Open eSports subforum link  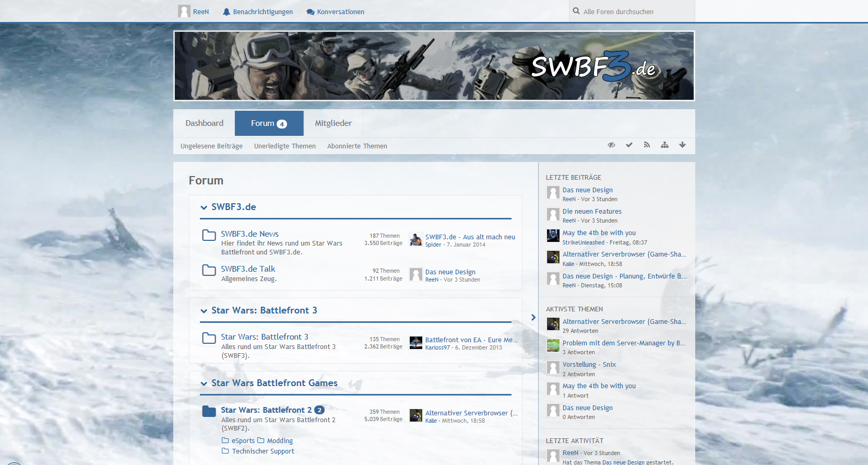point(243,441)
